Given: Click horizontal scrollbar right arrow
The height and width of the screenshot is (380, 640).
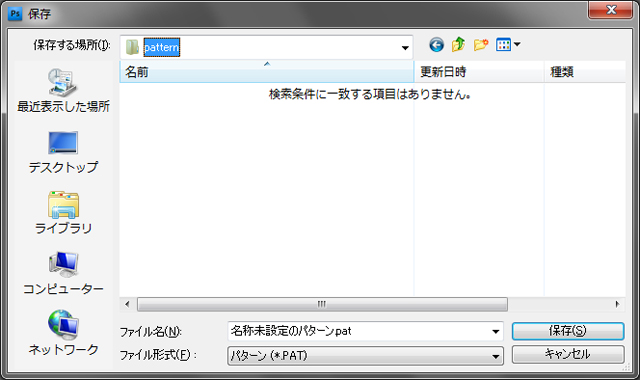Looking at the screenshot, I should (x=617, y=304).
